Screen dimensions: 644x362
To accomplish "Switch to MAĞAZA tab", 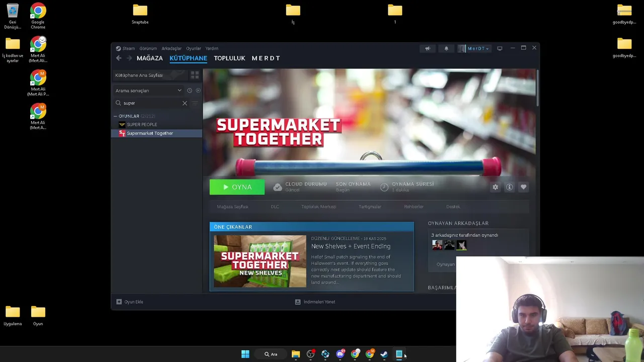I will click(149, 58).
